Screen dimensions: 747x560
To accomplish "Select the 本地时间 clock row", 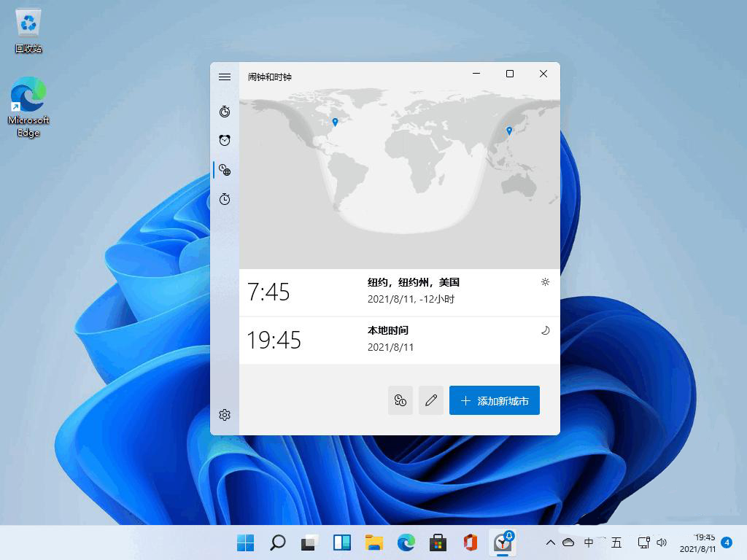I will pos(399,341).
